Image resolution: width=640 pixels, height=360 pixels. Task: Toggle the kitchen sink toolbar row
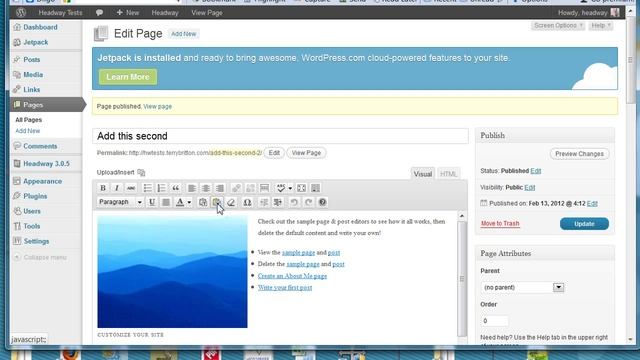[x=316, y=188]
